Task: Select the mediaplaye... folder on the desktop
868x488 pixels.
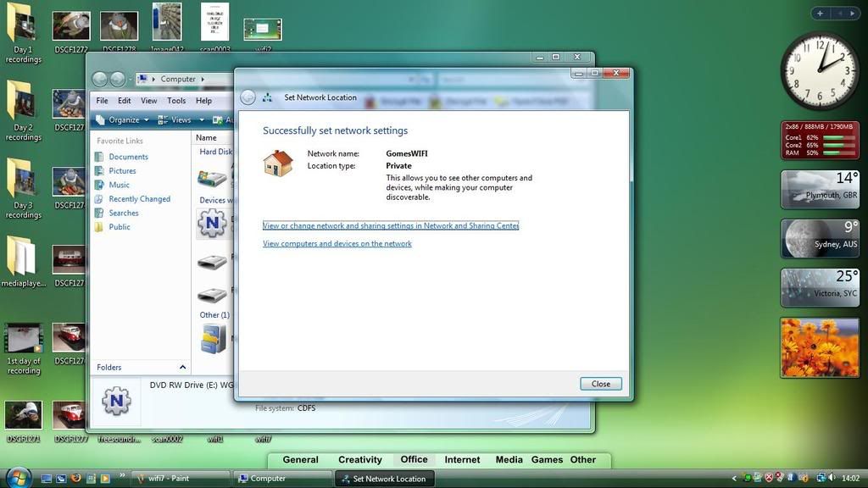Action: pos(23,261)
